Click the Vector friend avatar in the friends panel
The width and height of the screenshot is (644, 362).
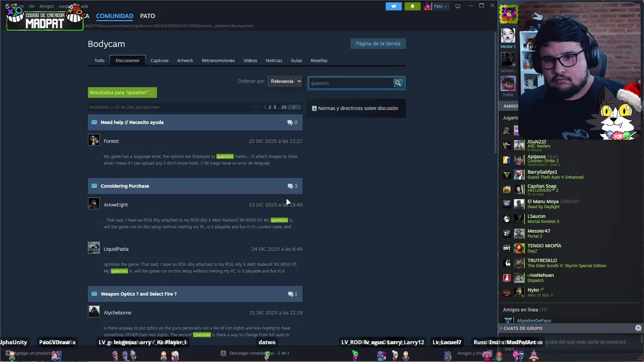[x=508, y=36]
